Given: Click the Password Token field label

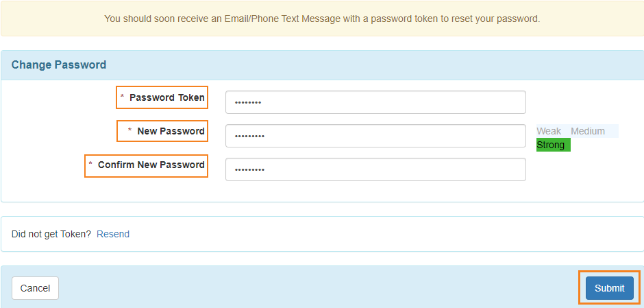Looking at the screenshot, I should click(167, 97).
